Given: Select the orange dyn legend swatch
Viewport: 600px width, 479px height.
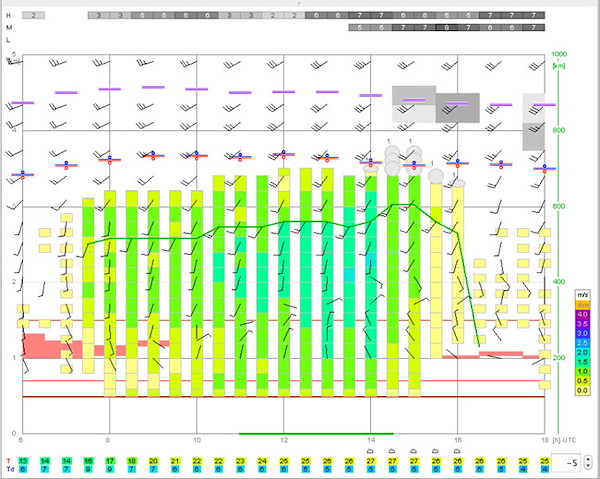Looking at the screenshot, I should [x=582, y=305].
